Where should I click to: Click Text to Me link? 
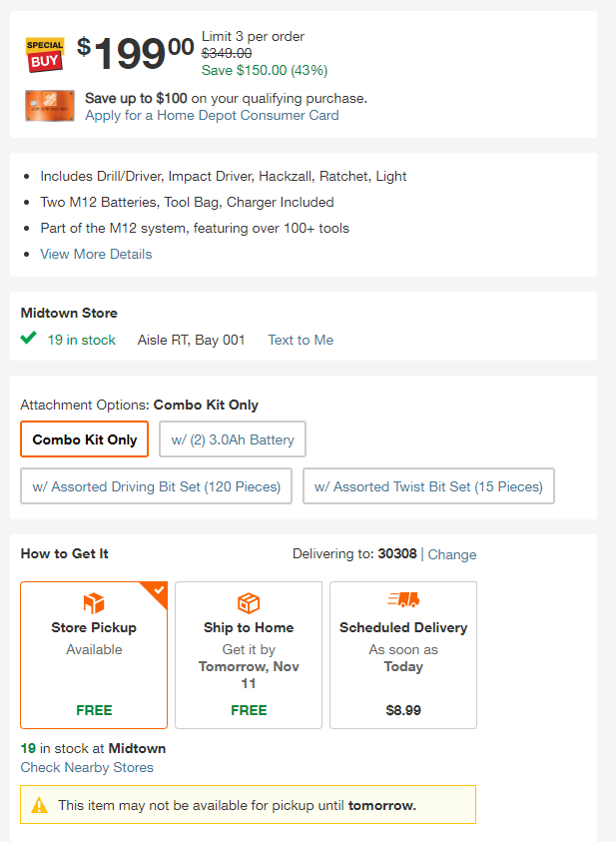tap(301, 340)
